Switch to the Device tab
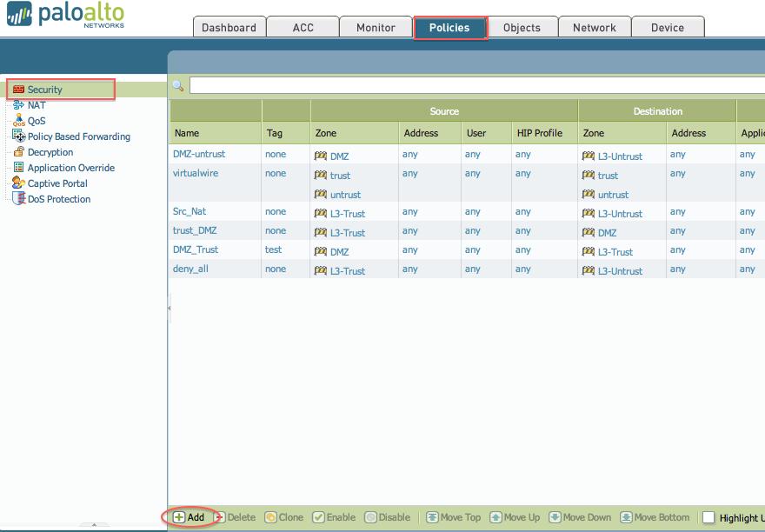 668,27
